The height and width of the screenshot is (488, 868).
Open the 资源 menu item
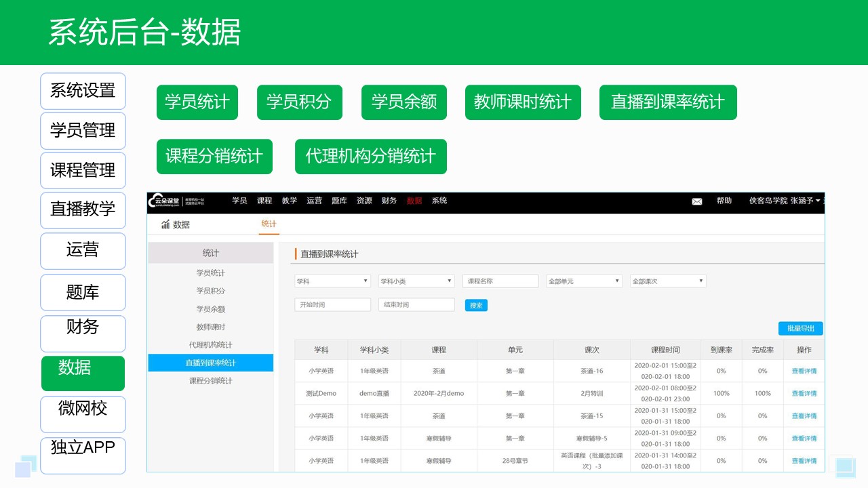coord(364,201)
